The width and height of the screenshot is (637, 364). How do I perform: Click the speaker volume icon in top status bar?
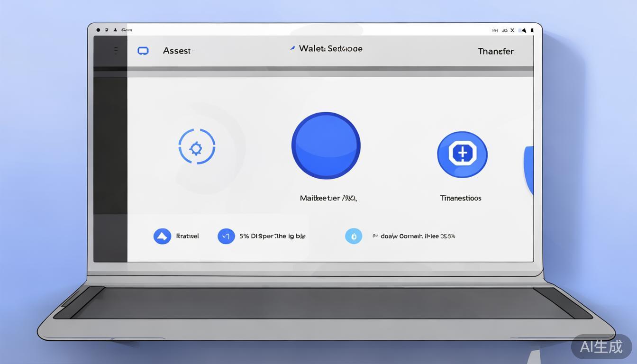coord(523,30)
